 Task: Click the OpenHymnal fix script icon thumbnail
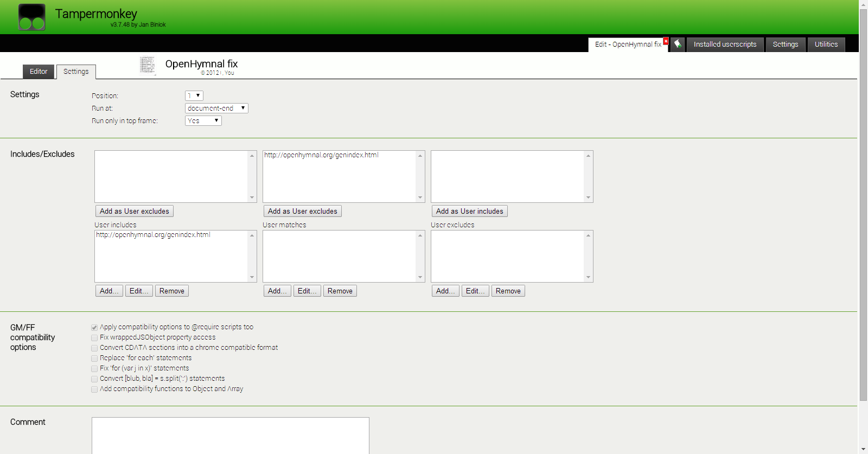tap(148, 65)
